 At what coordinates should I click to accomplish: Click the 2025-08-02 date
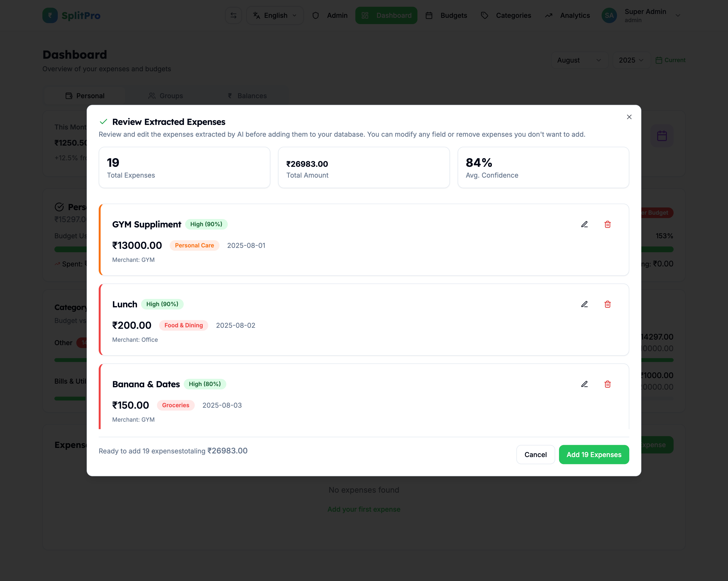235,325
